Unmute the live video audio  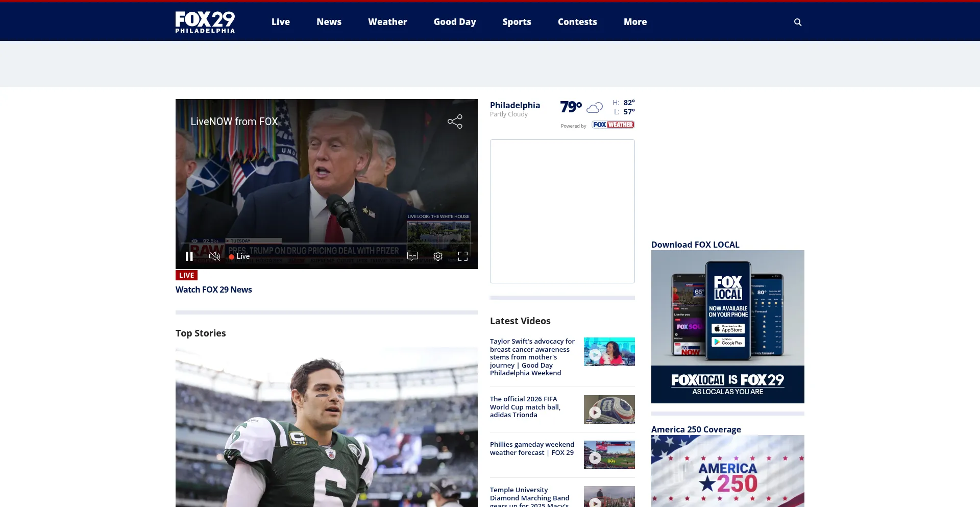pyautogui.click(x=214, y=256)
